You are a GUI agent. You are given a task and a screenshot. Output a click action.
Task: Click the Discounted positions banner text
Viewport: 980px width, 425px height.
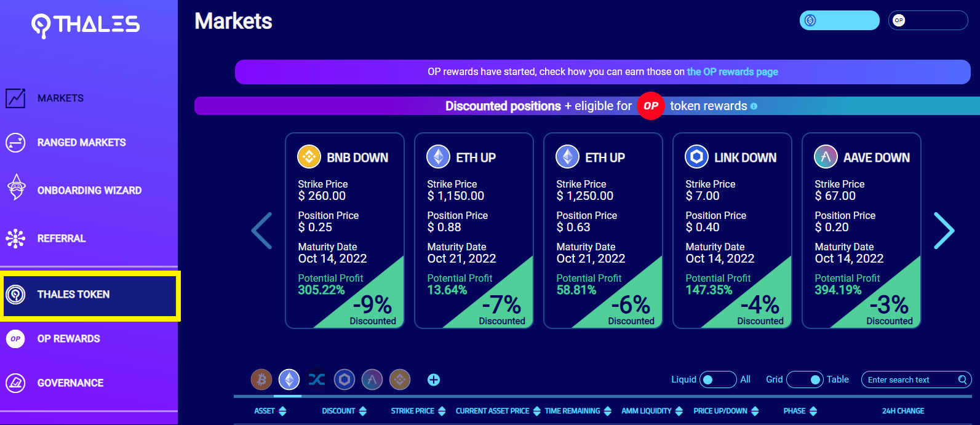click(503, 106)
